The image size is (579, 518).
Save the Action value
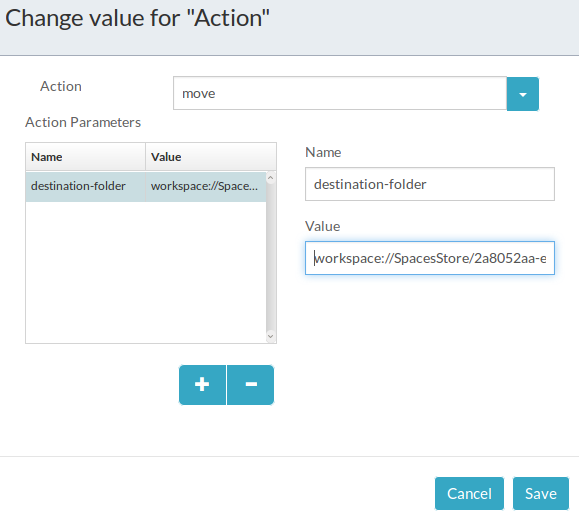541,494
